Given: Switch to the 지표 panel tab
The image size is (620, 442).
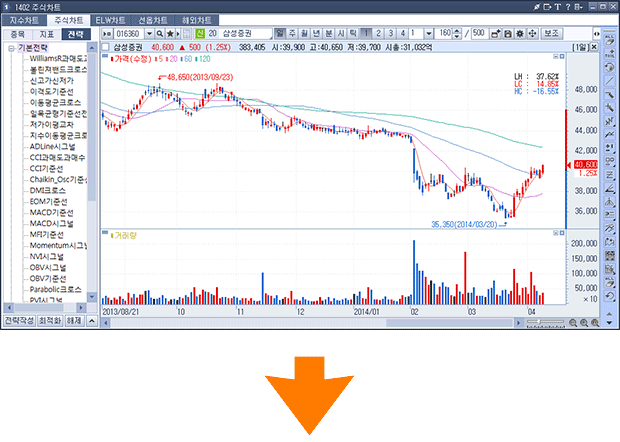Looking at the screenshot, I should (x=46, y=34).
